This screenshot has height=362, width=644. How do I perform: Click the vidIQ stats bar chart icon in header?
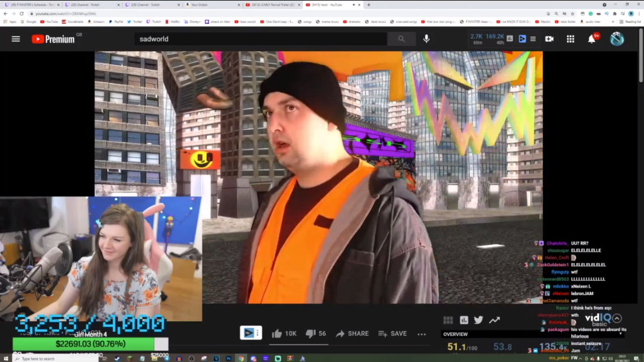click(x=510, y=39)
